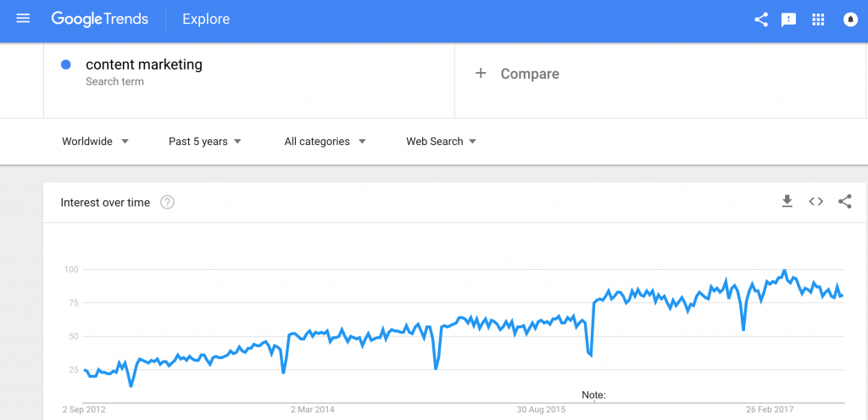Open the send feedback icon
This screenshot has width=868, height=420.
(x=788, y=20)
